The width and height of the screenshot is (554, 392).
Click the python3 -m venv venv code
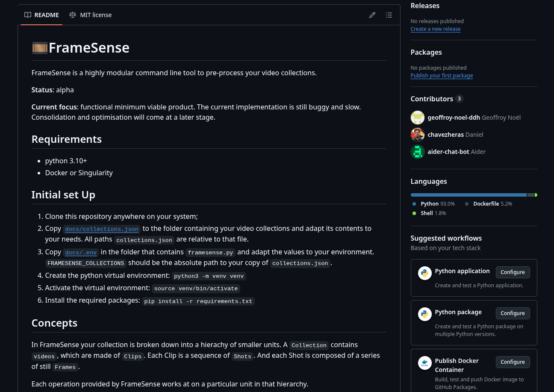209,276
